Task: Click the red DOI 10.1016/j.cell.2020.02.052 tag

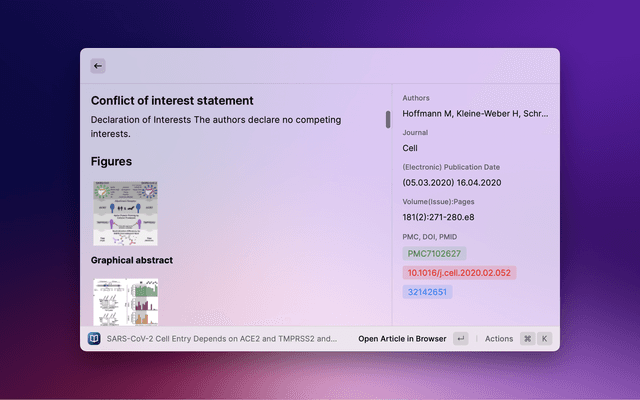Action: [x=459, y=273]
